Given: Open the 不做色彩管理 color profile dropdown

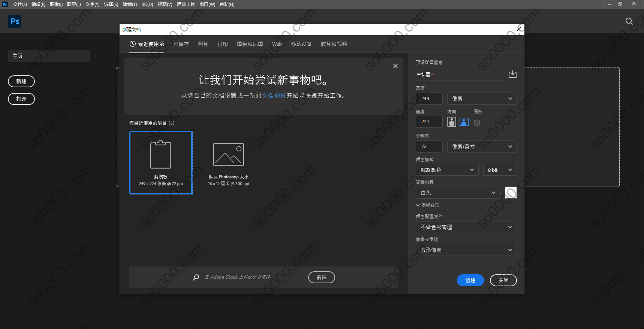Looking at the screenshot, I should coord(466,227).
